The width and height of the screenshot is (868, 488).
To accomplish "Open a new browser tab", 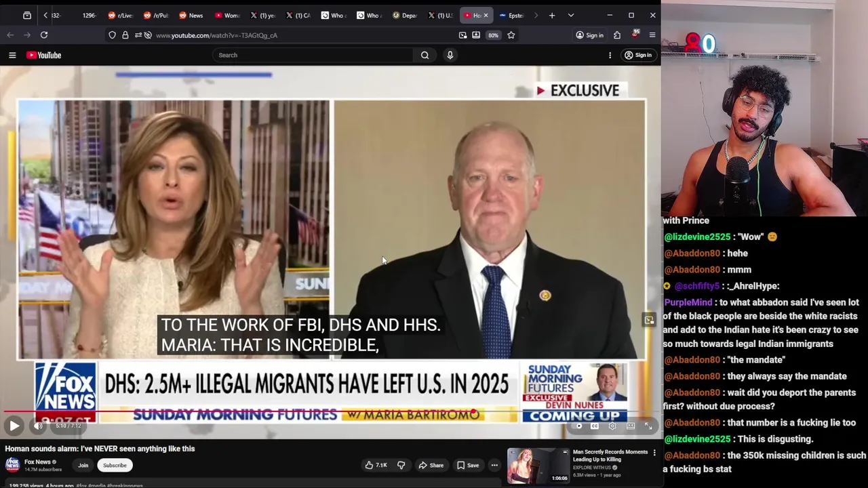I will 552,15.
